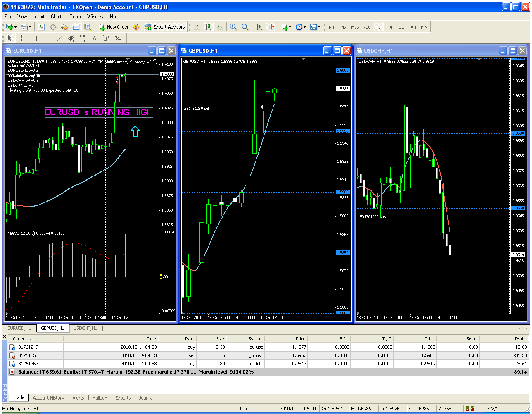532x414 pixels.
Task: Toggle chart auto scroll
Action: tap(259, 27)
